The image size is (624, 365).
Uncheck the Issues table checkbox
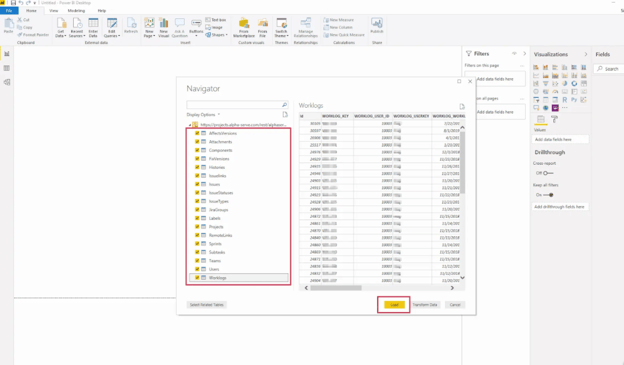197,184
